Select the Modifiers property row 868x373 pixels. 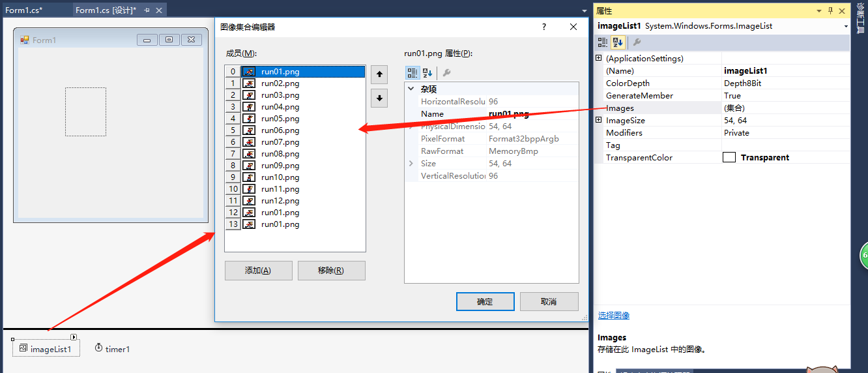(x=722, y=132)
